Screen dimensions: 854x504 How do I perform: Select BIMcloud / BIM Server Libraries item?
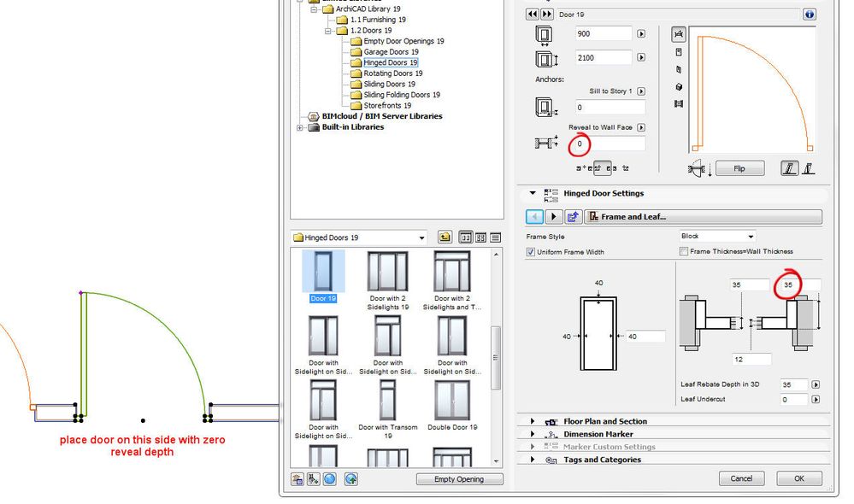click(x=382, y=116)
